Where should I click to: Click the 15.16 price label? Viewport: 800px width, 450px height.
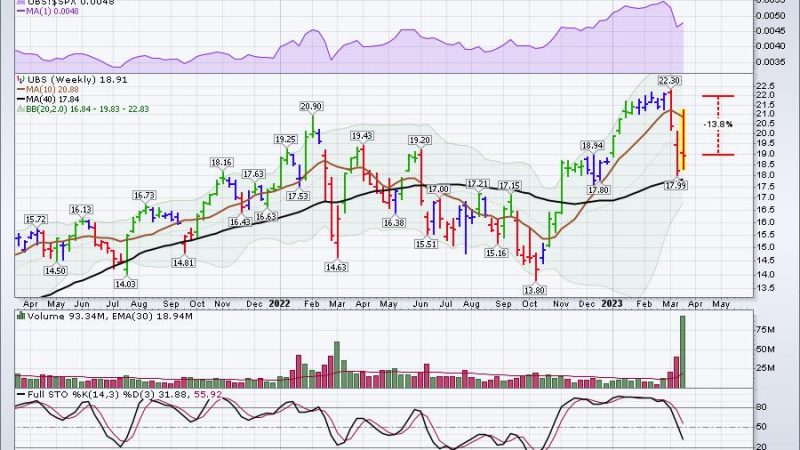(x=496, y=253)
